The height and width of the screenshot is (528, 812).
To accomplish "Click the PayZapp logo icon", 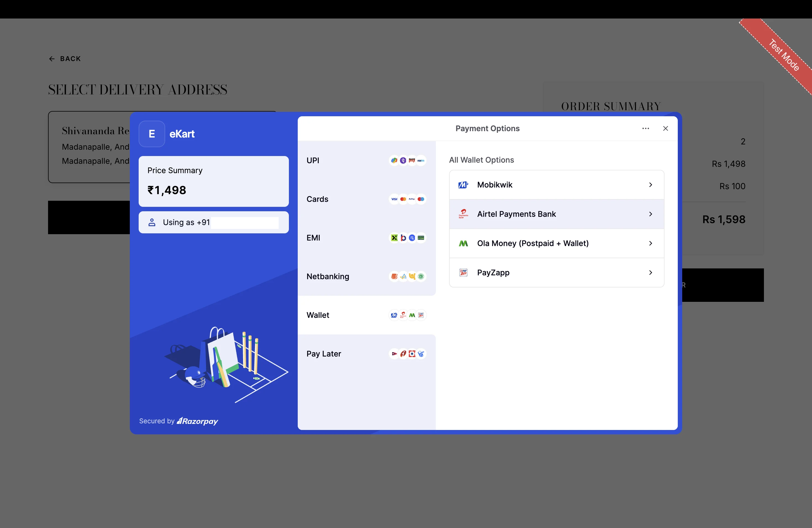I will pyautogui.click(x=463, y=273).
